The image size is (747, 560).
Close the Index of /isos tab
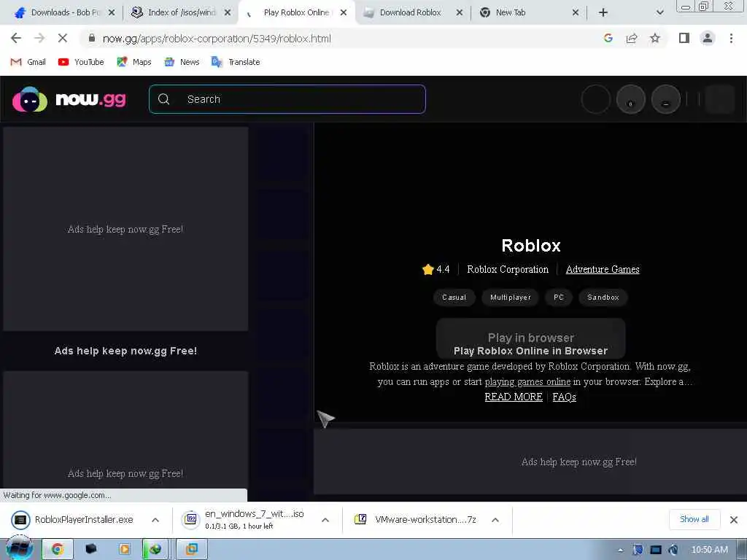[x=228, y=12]
